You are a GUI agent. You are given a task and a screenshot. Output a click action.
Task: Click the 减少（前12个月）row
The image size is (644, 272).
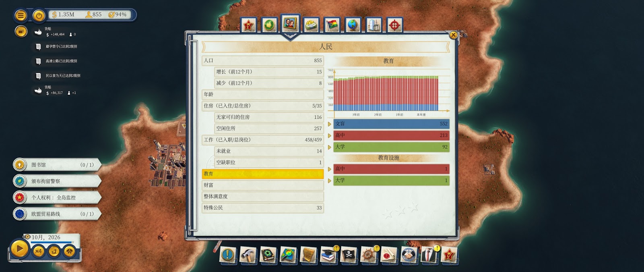coord(269,83)
